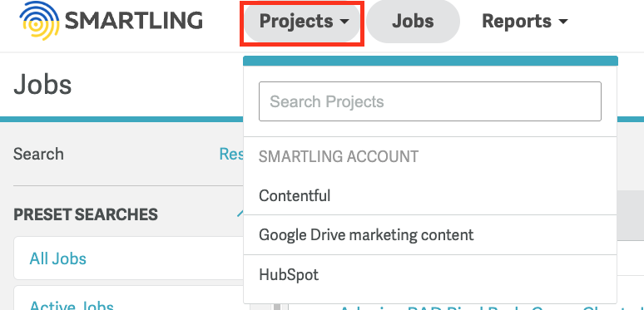
Task: Click the SMARTLING wordmark text
Action: (134, 21)
